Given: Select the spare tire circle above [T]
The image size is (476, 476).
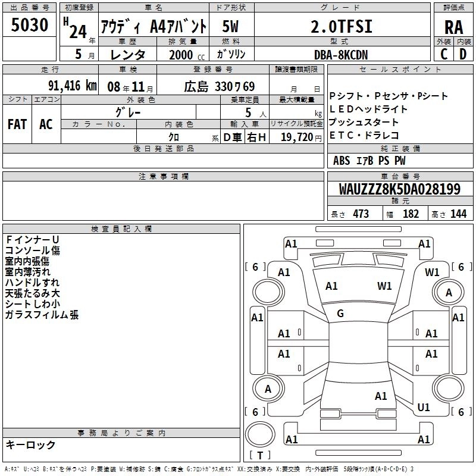Looking at the screenshot, I should [x=260, y=436].
